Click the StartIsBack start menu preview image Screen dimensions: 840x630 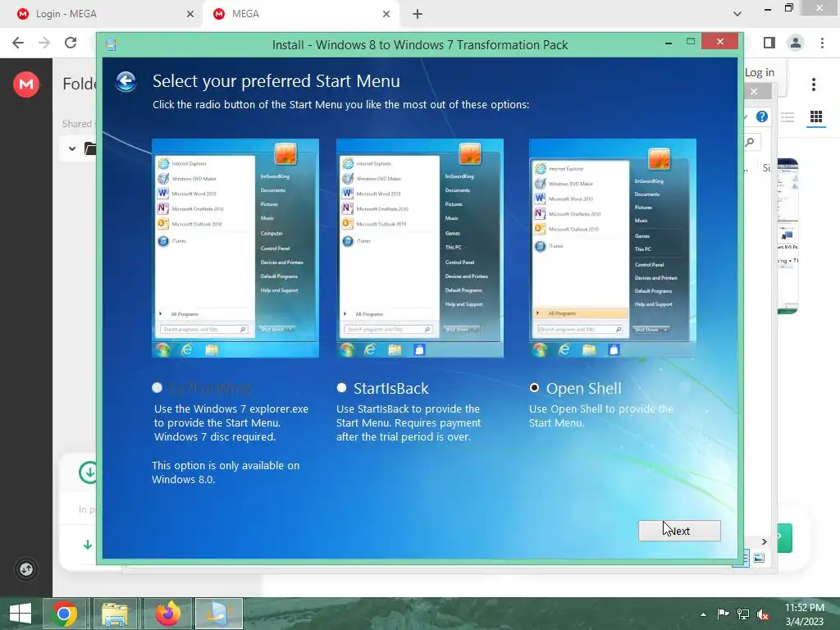pos(419,248)
